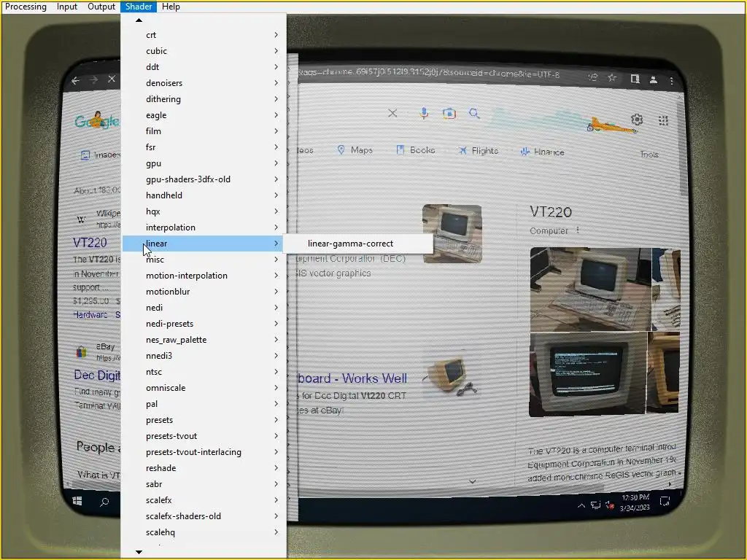Image resolution: width=747 pixels, height=560 pixels.
Task: Open the Help menu
Action: [171, 7]
